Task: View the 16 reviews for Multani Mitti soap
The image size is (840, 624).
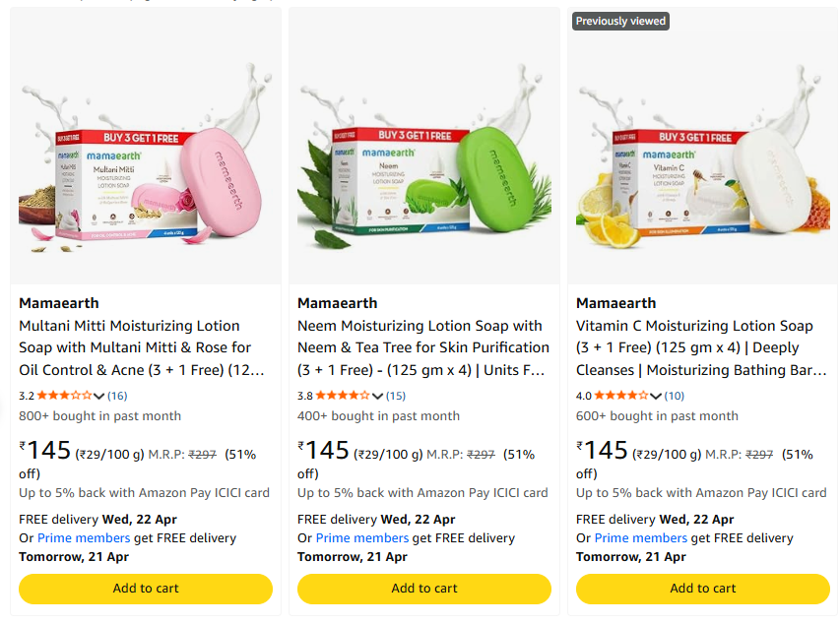Action: [x=117, y=396]
